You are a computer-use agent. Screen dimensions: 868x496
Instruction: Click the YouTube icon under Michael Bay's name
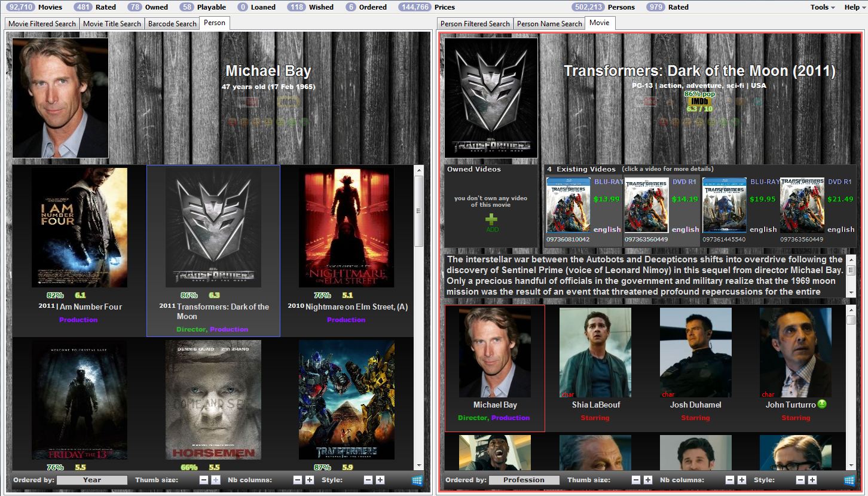pos(247,102)
